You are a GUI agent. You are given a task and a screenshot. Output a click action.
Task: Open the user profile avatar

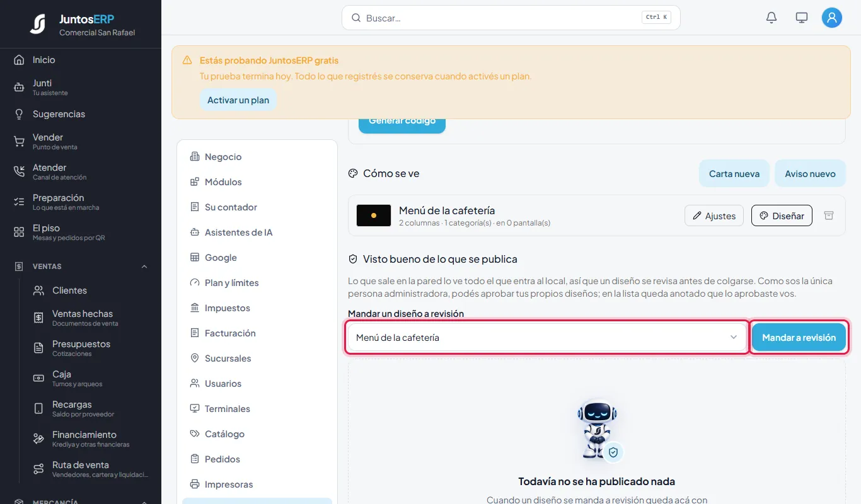click(832, 18)
